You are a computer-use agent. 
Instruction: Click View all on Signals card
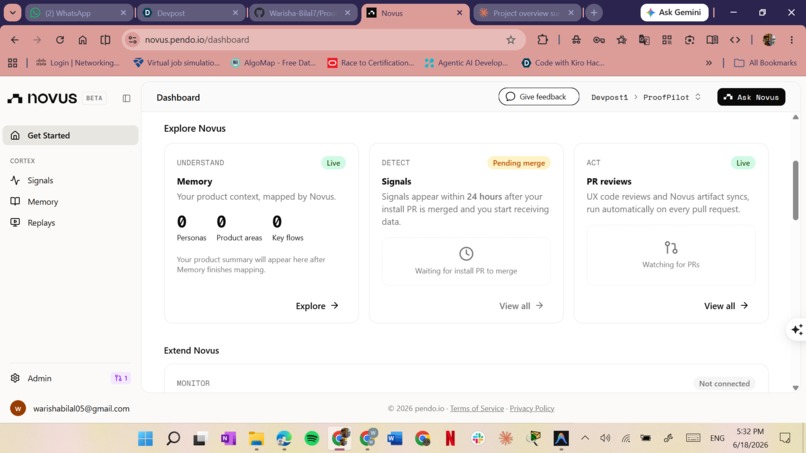point(521,305)
